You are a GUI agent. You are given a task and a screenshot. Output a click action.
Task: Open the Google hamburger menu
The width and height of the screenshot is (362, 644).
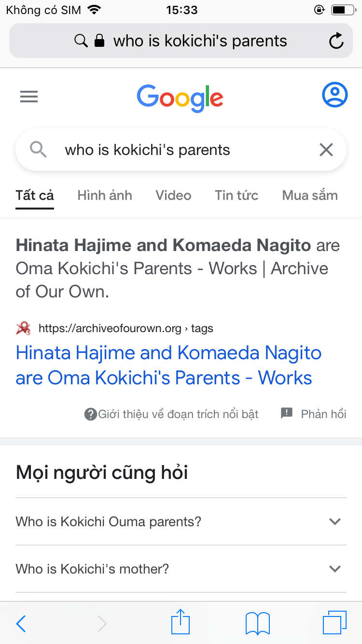point(29,97)
